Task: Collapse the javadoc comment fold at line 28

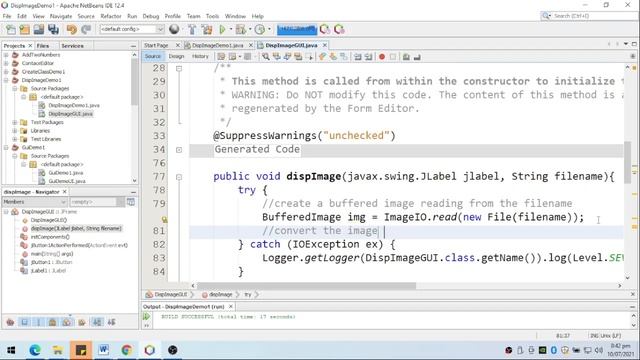Action: click(179, 68)
